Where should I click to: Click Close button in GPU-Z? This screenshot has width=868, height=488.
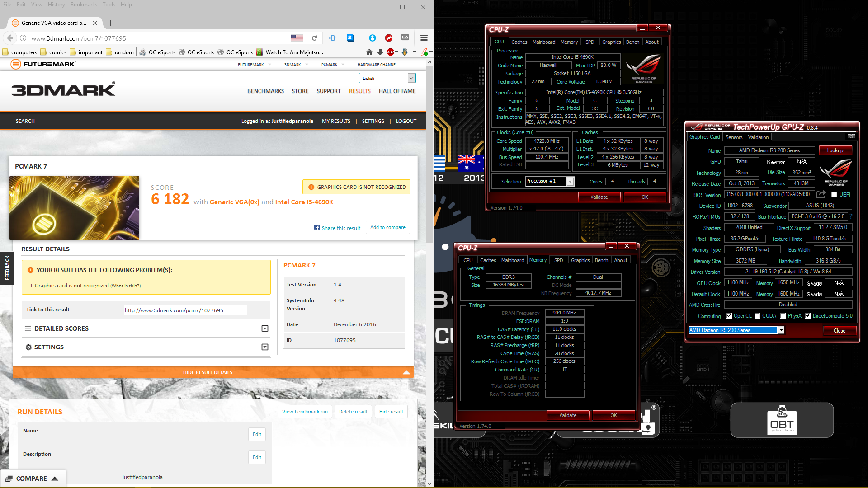click(840, 331)
